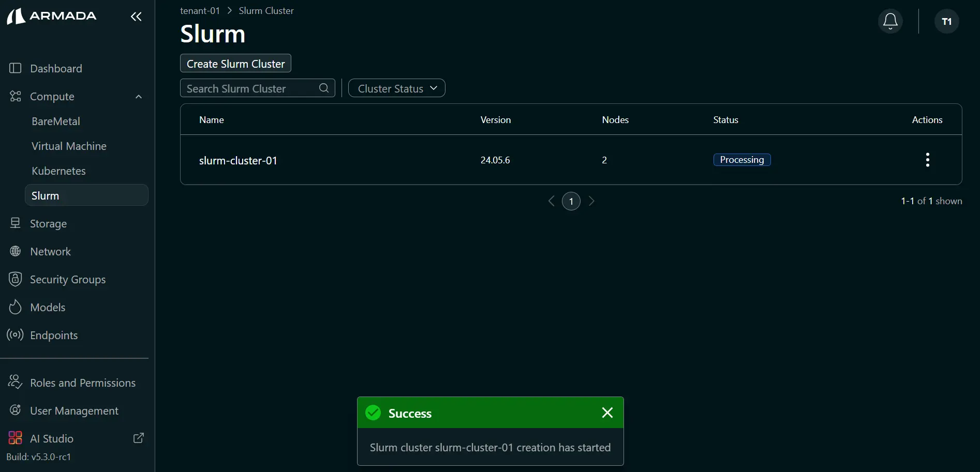Click AI Studio external-link icon
980x472 pixels.
[x=139, y=438]
